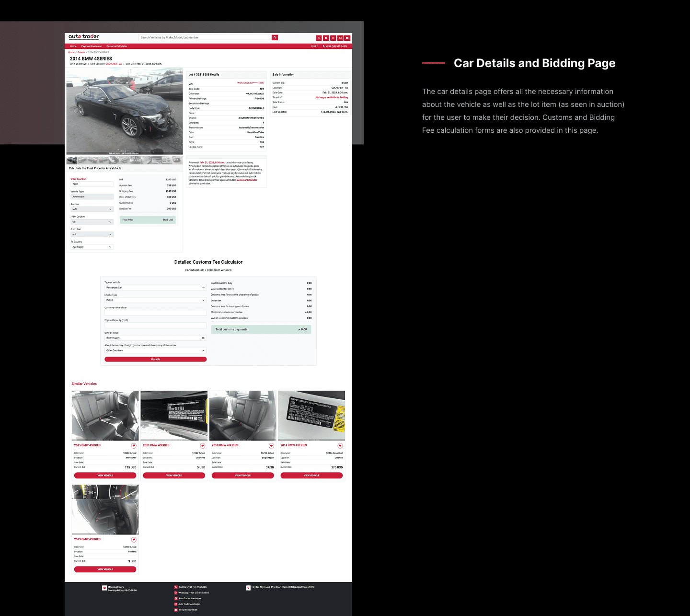The width and height of the screenshot is (690, 616).
Task: Open Customs Calculator in the navigation bar
Action: 116,46
